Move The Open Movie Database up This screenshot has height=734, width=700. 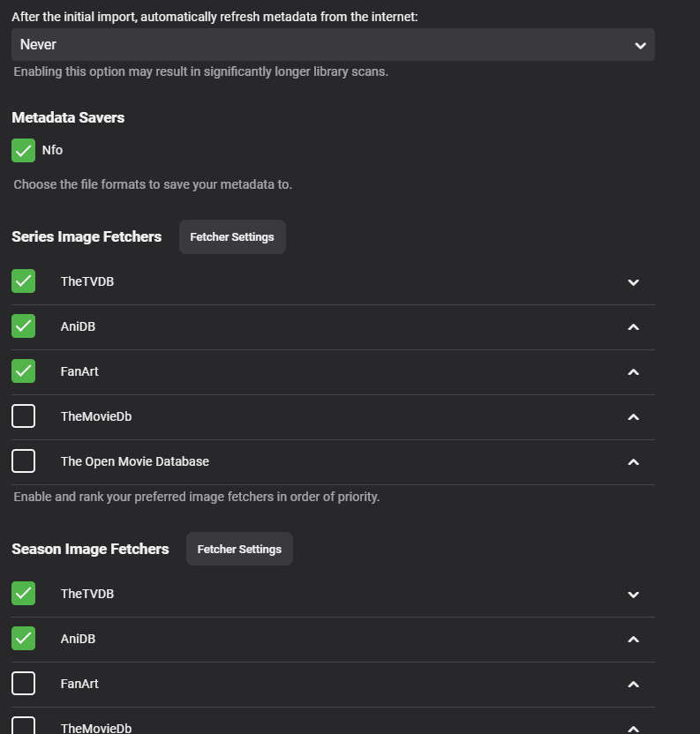click(x=633, y=462)
